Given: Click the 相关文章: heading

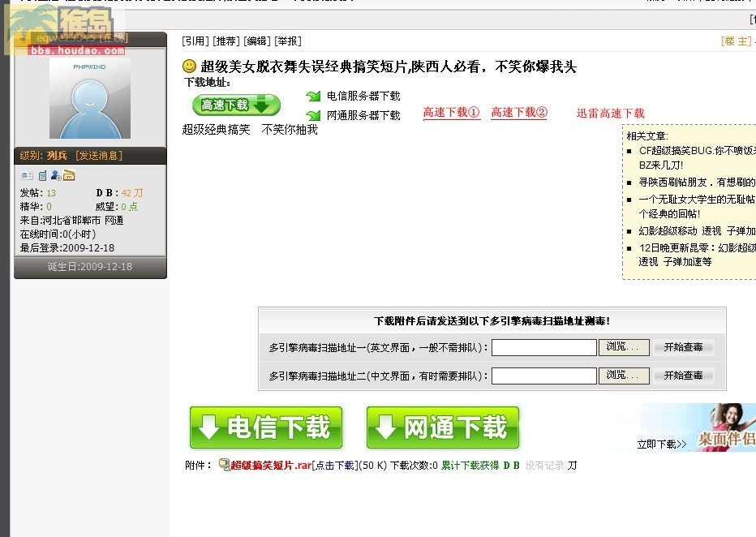Looking at the screenshot, I should pos(647,136).
